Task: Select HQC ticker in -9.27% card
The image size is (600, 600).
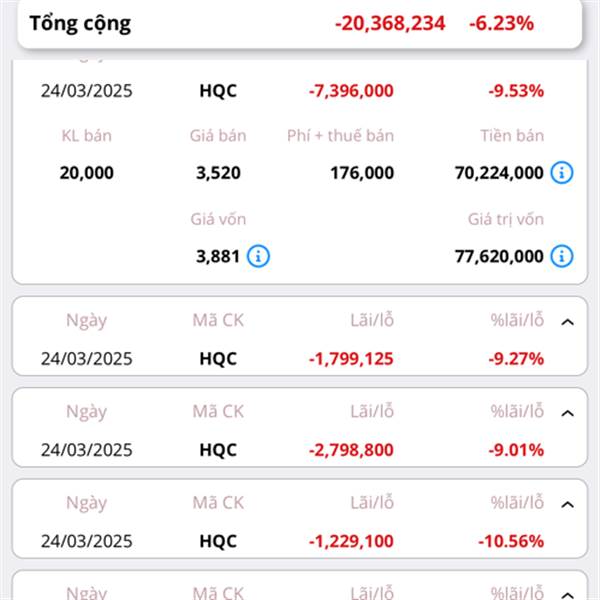Action: [x=218, y=359]
